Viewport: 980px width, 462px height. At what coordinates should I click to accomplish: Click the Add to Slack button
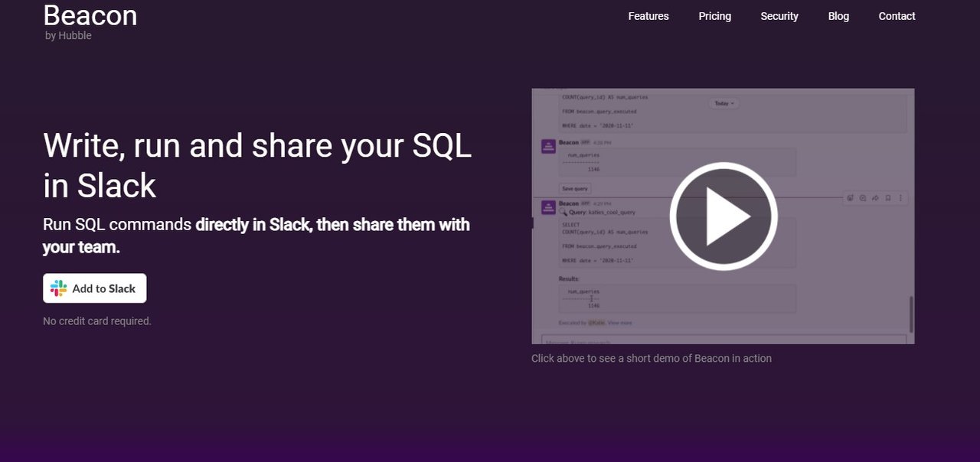pyautogui.click(x=94, y=288)
